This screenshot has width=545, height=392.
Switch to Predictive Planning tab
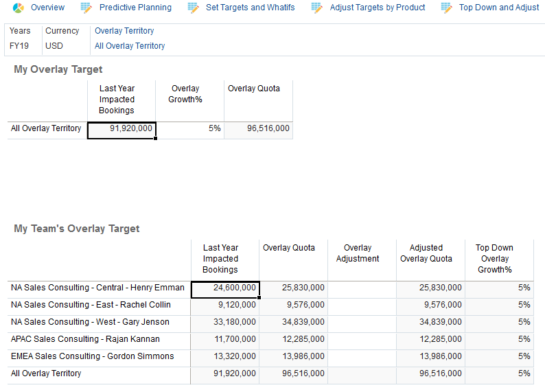pyautogui.click(x=135, y=8)
